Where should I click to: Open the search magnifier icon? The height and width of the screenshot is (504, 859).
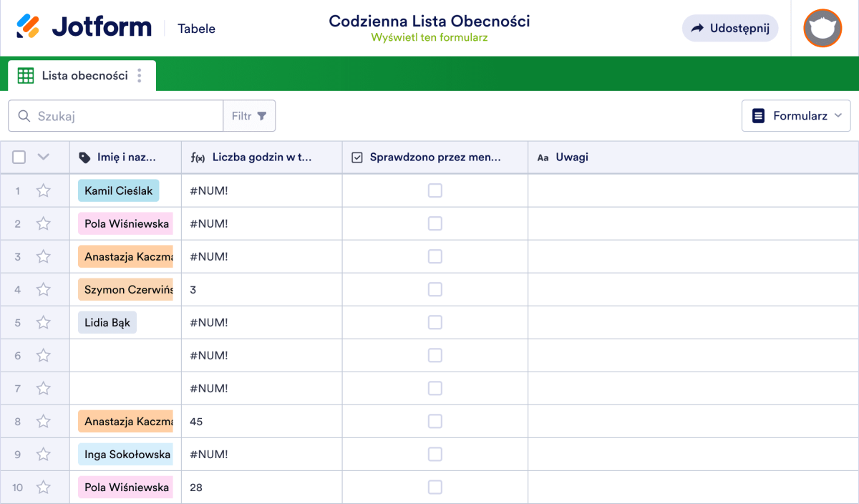(22, 115)
